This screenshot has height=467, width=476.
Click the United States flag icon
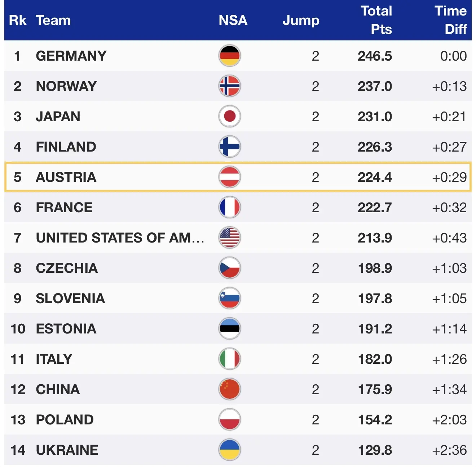click(x=230, y=238)
